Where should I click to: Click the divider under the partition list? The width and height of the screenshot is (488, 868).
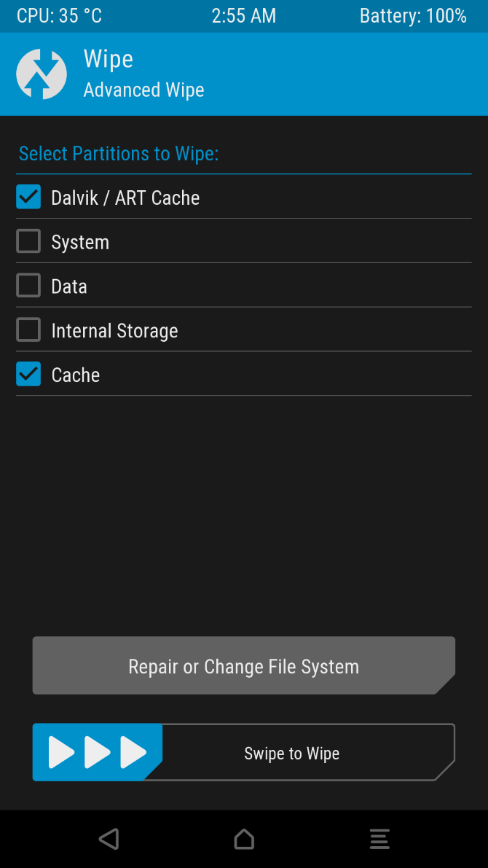(244, 396)
